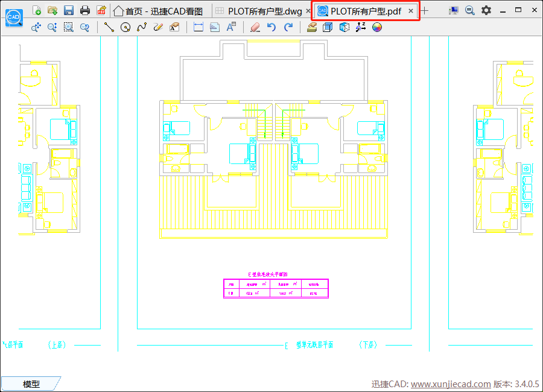Switch to the 模型 layout tab
Viewport: 543px width, 392px height.
31,384
